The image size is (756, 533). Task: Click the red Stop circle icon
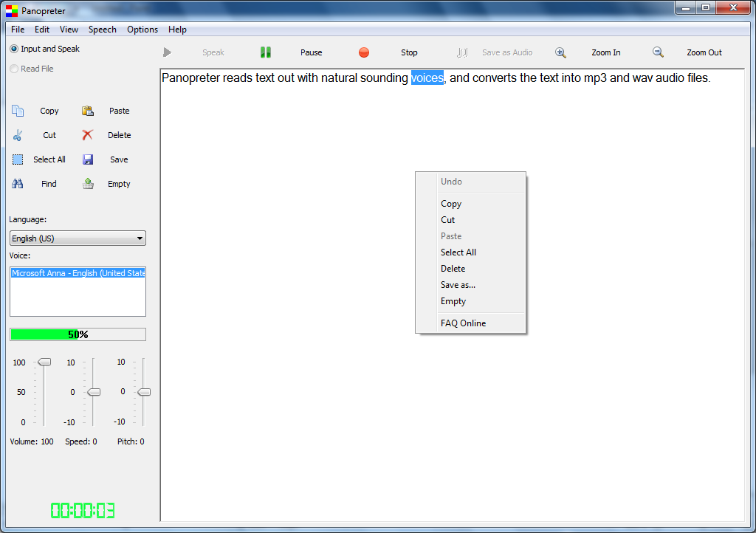pos(364,52)
